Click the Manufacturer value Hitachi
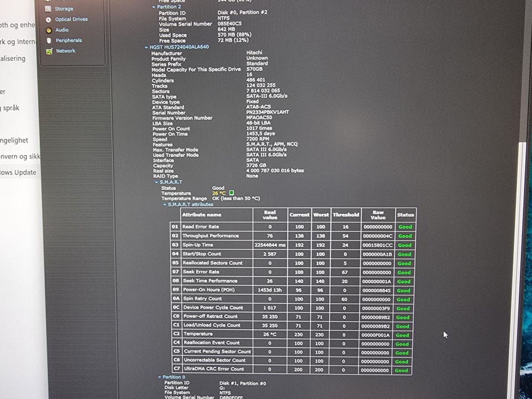 point(254,53)
